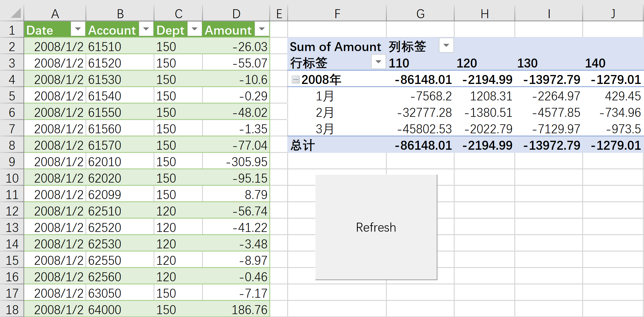Open the Account column filter dropdown
This screenshot has width=644, height=317.
click(146, 29)
